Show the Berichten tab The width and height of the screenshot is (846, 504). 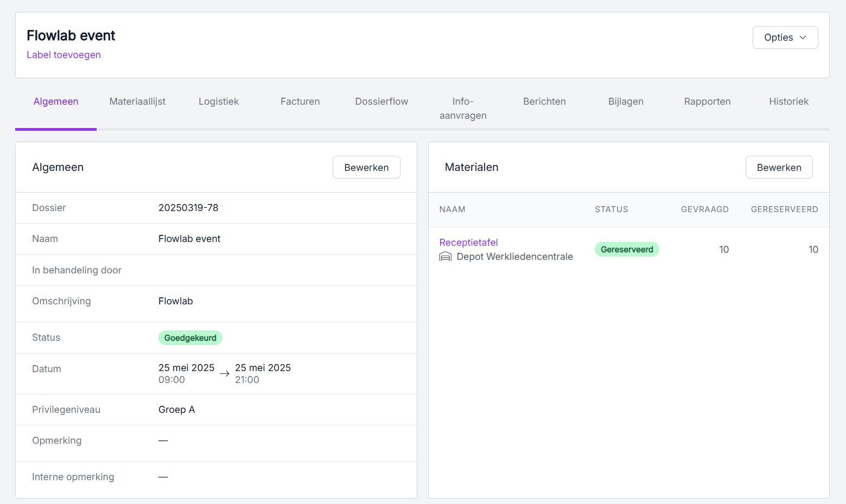click(x=544, y=101)
